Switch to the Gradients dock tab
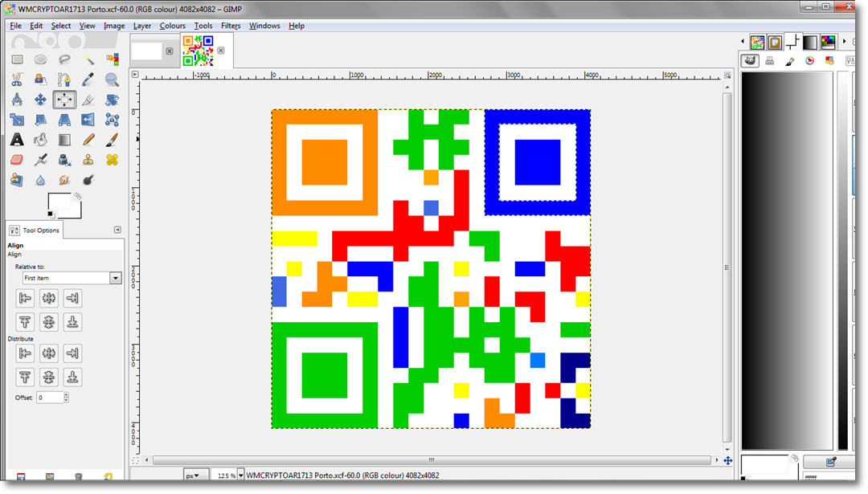The image size is (868, 494). point(810,42)
